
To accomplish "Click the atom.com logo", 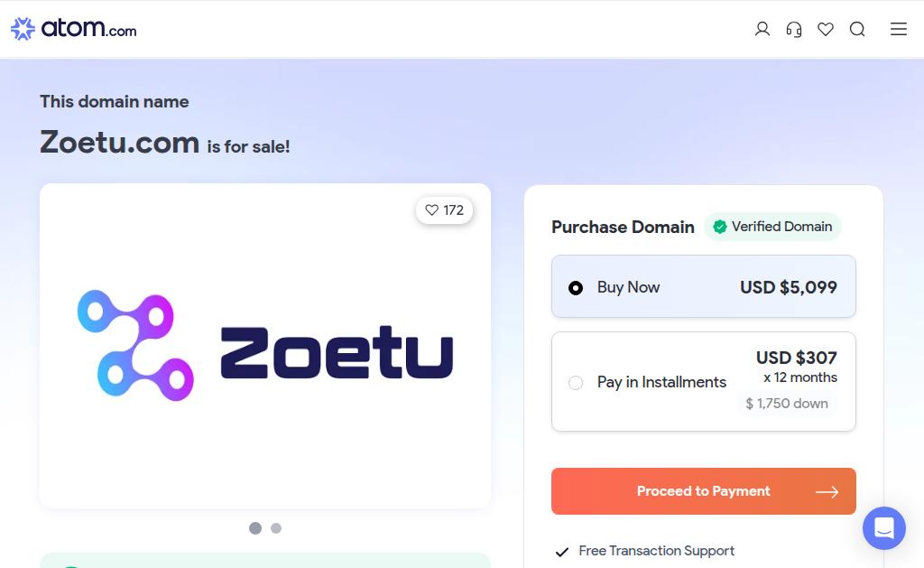I will coord(74,29).
